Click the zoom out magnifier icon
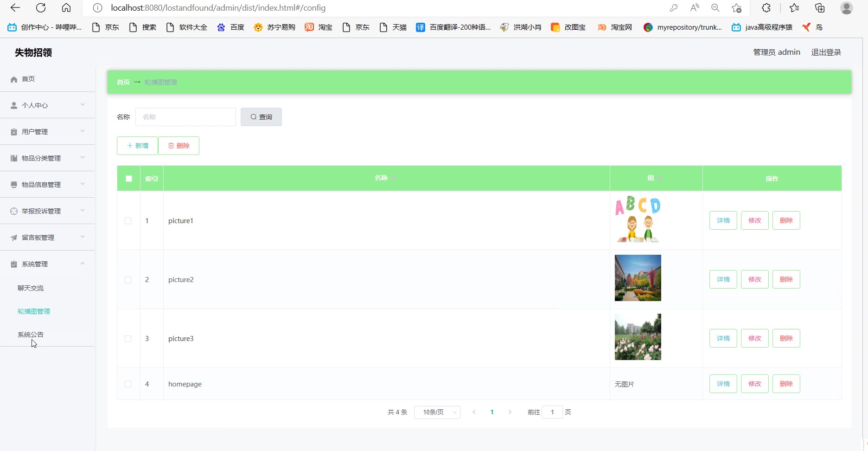Image resolution: width=868 pixels, height=451 pixels. 715,8
